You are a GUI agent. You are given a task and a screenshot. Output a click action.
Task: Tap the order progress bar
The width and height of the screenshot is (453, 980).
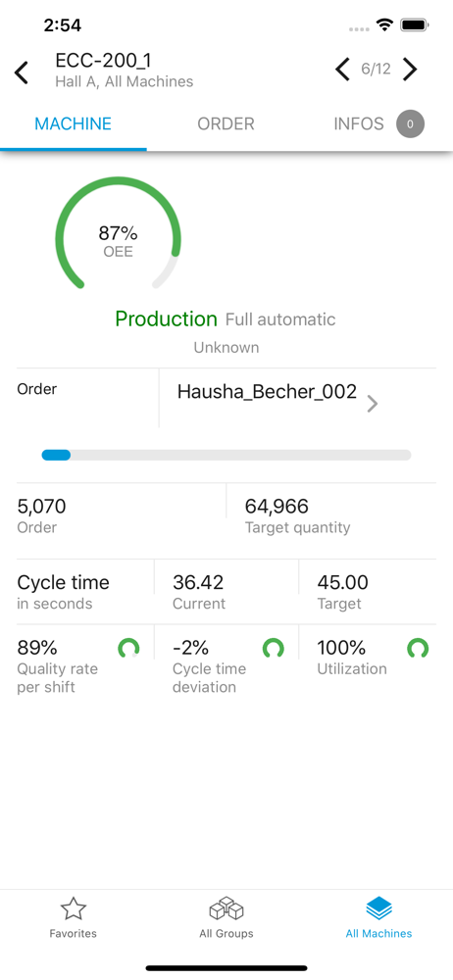pyautogui.click(x=226, y=455)
